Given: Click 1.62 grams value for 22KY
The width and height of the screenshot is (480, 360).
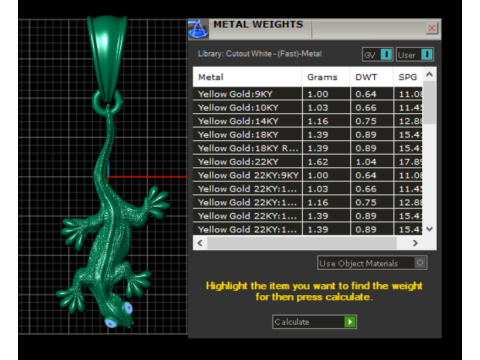Looking at the screenshot, I should 318,162.
